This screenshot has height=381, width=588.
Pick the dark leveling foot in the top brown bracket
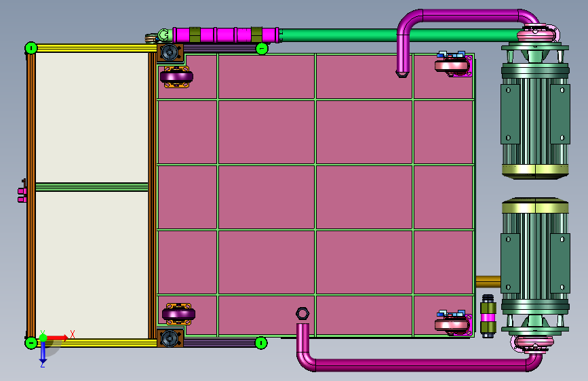(x=170, y=52)
